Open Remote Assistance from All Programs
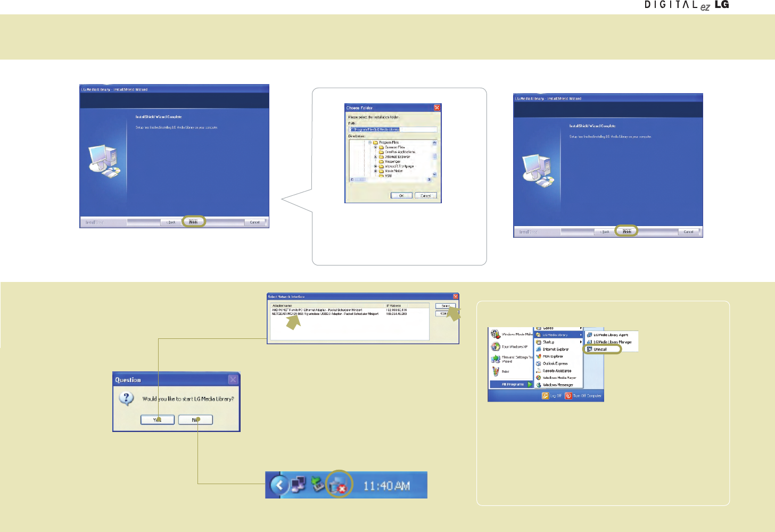The height and width of the screenshot is (532, 775). [x=559, y=371]
